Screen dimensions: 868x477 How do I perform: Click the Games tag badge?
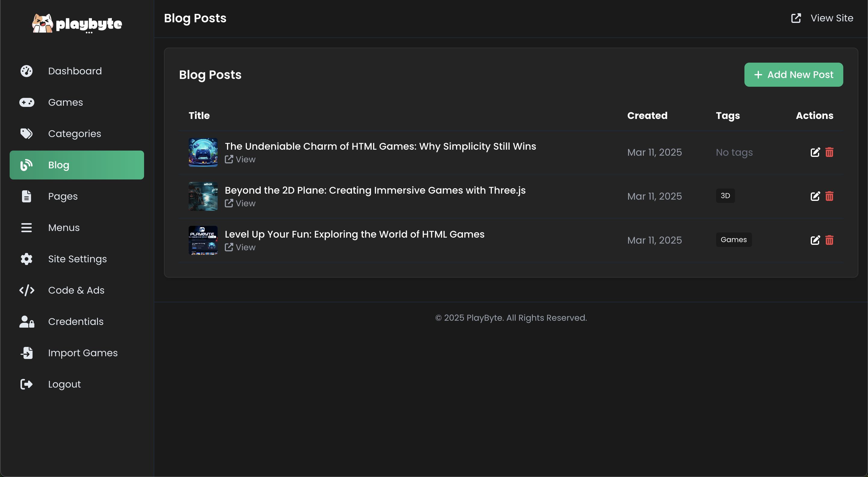(733, 240)
